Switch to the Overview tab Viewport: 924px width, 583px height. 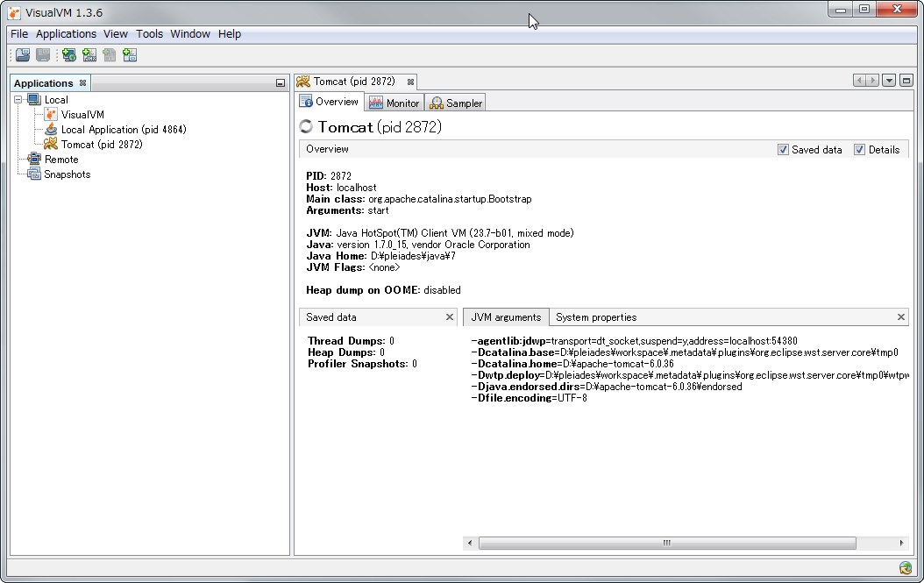pos(330,102)
